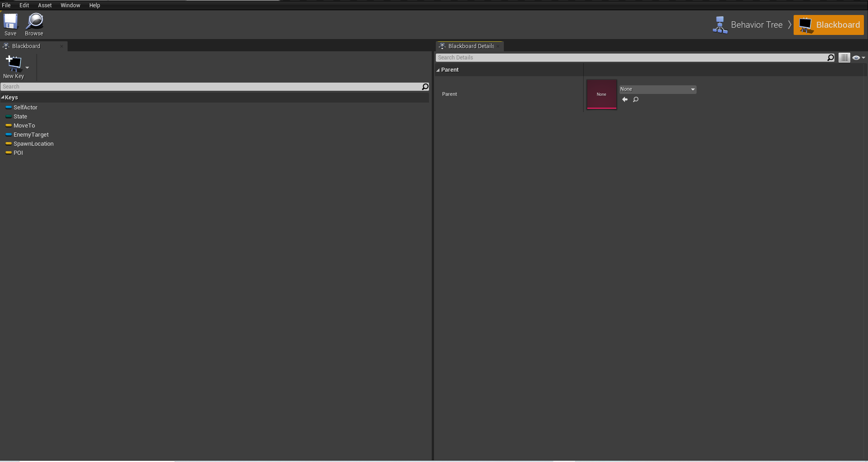This screenshot has height=462, width=868.
Task: Click the keys search magnifier icon
Action: [425, 87]
